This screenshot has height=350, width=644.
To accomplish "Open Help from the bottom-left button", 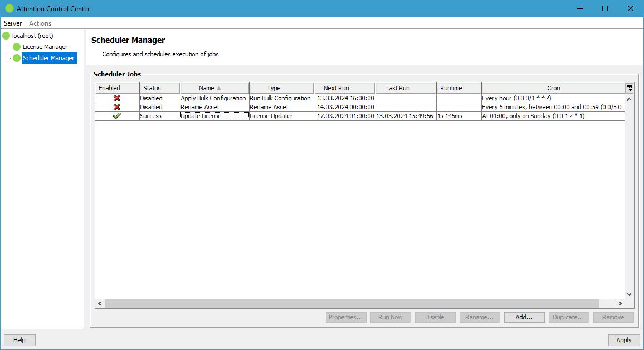I will point(19,340).
